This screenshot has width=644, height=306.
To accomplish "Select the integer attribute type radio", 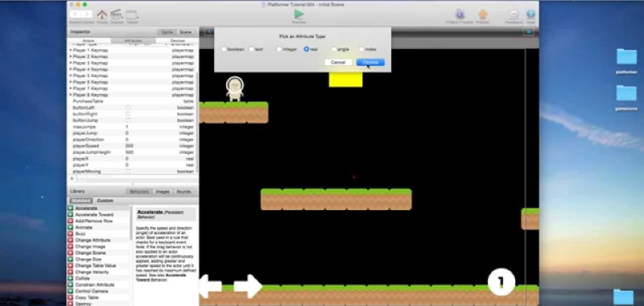I will pos(279,49).
